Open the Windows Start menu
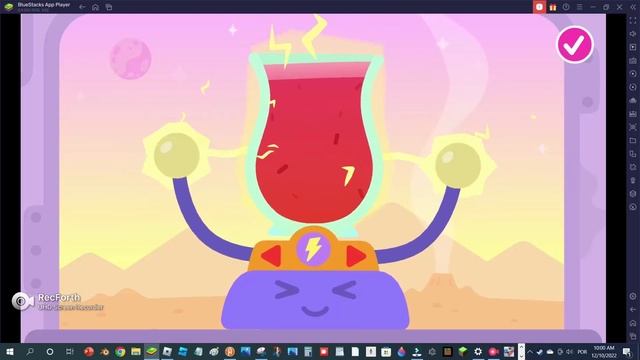640x360 pixels. [10, 351]
